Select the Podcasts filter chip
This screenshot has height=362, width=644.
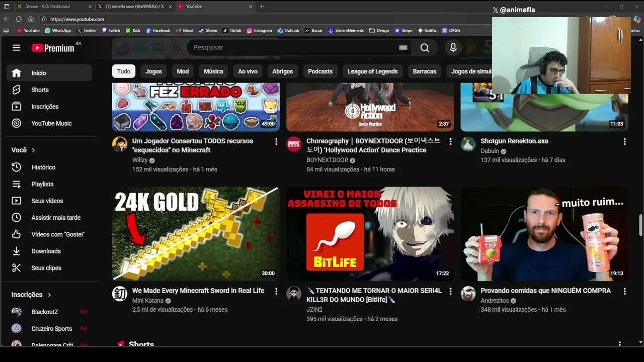pyautogui.click(x=320, y=71)
